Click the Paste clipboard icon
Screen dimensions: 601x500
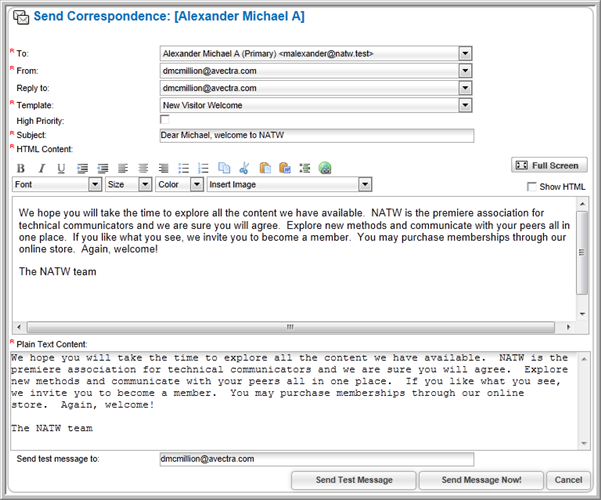[x=265, y=168]
